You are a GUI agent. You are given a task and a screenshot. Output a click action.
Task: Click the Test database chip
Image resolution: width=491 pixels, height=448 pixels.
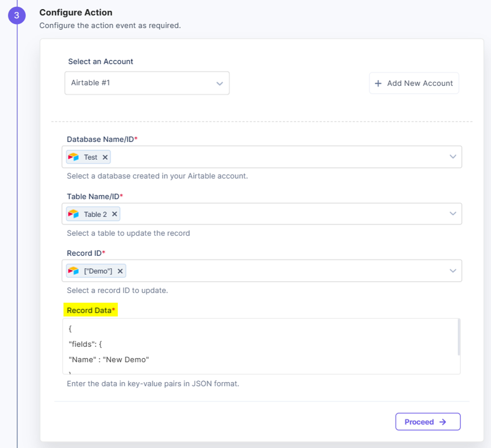point(88,157)
